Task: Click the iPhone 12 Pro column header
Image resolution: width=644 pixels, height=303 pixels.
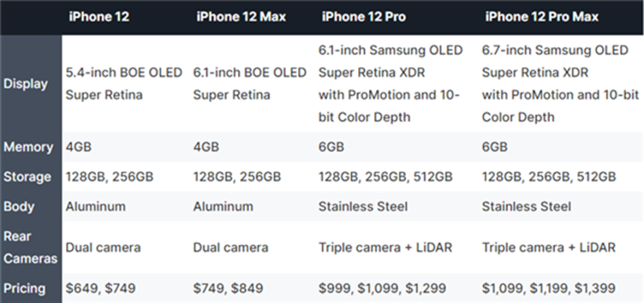Action: click(x=364, y=17)
